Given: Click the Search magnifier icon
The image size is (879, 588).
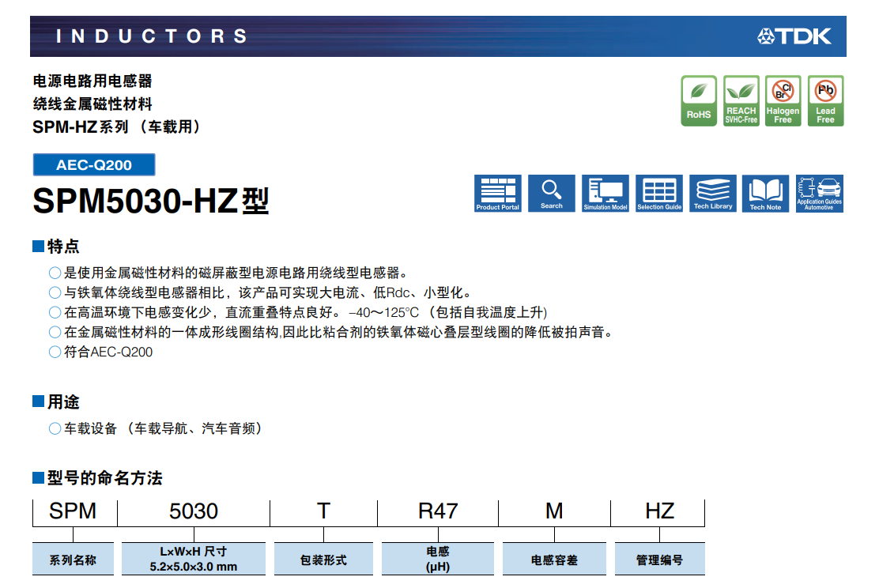Looking at the screenshot, I should point(551,194).
